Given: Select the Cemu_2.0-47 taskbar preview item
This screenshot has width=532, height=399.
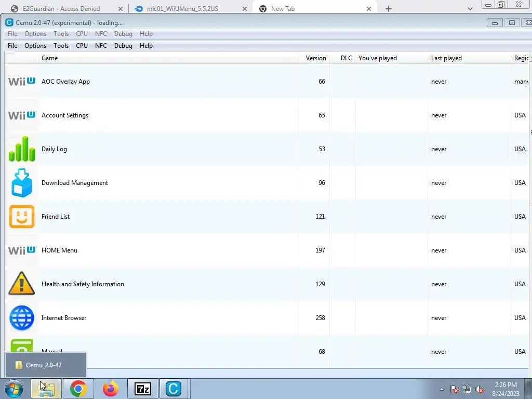Looking at the screenshot, I should (46, 365).
